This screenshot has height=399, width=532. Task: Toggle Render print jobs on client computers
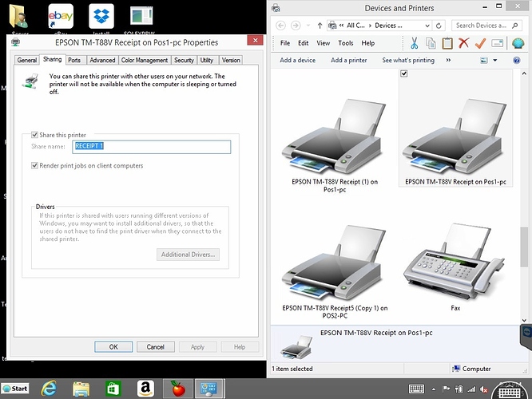[x=34, y=165]
